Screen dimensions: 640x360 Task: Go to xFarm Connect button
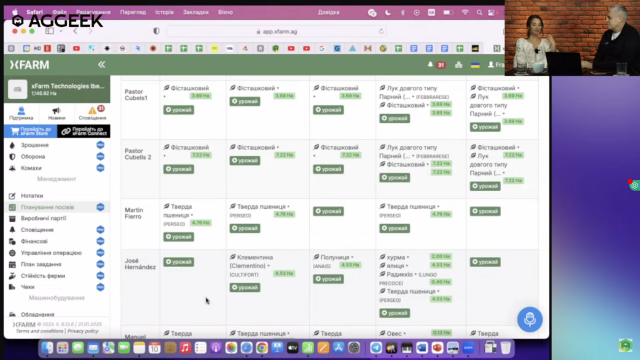point(84,131)
